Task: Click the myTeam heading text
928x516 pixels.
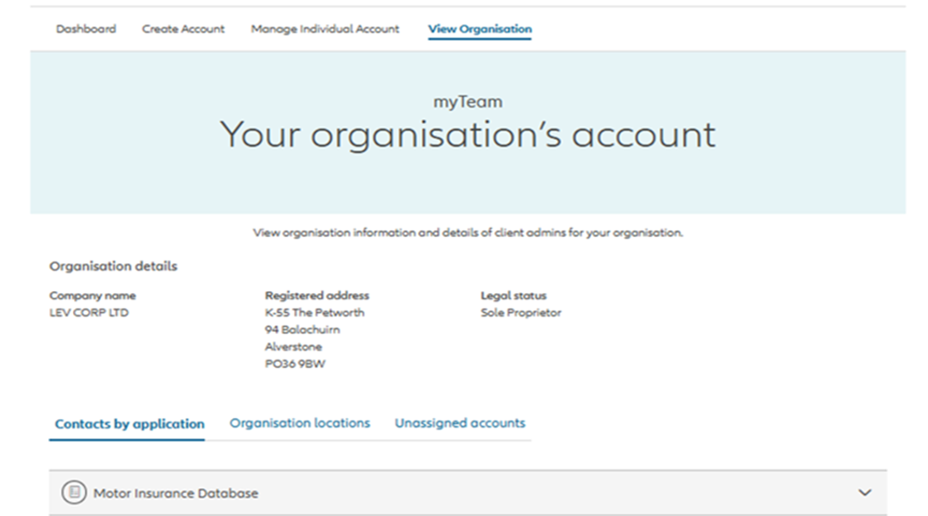Action: 468,102
